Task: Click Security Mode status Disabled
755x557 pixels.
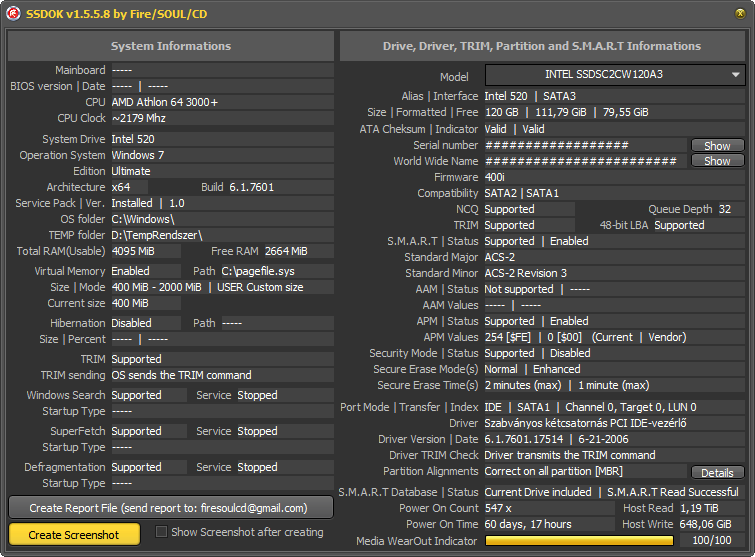Action: (x=570, y=353)
